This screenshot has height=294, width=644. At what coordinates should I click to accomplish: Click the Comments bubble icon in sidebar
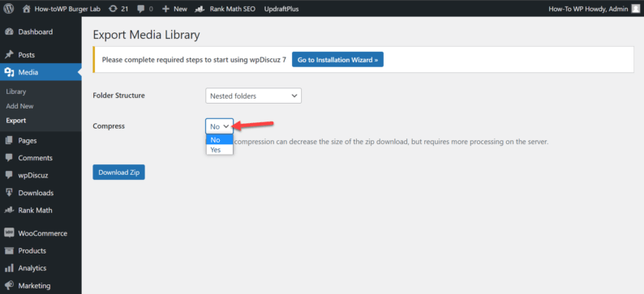9,158
